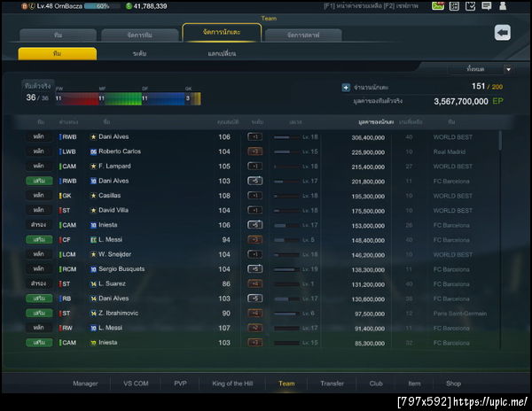Toggle the green status badge of RB Dani Alves row

(39, 299)
